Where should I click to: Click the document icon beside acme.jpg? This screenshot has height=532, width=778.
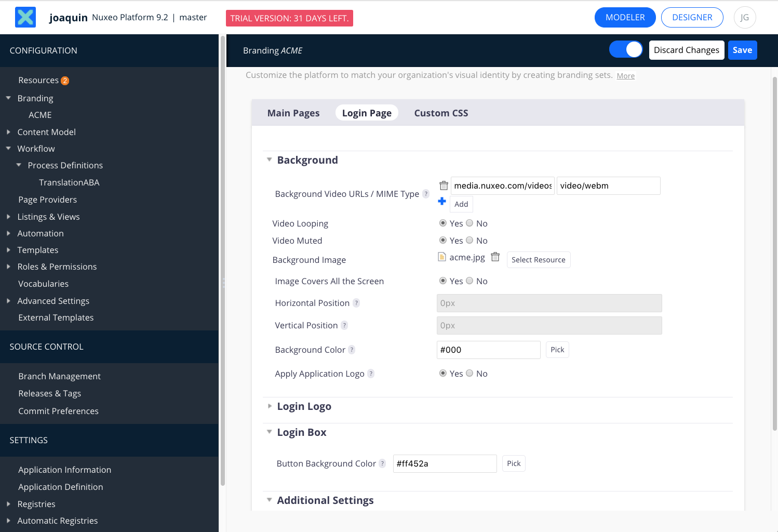[x=442, y=257]
